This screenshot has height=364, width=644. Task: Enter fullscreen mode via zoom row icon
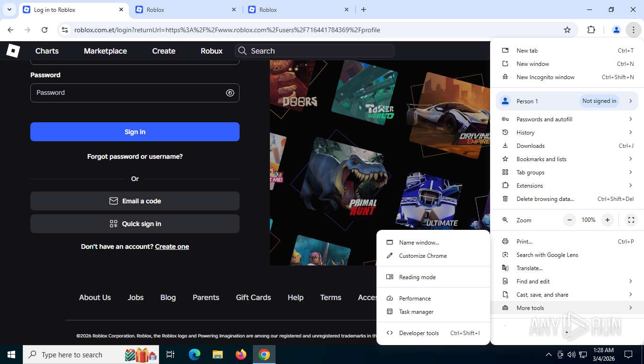(631, 220)
